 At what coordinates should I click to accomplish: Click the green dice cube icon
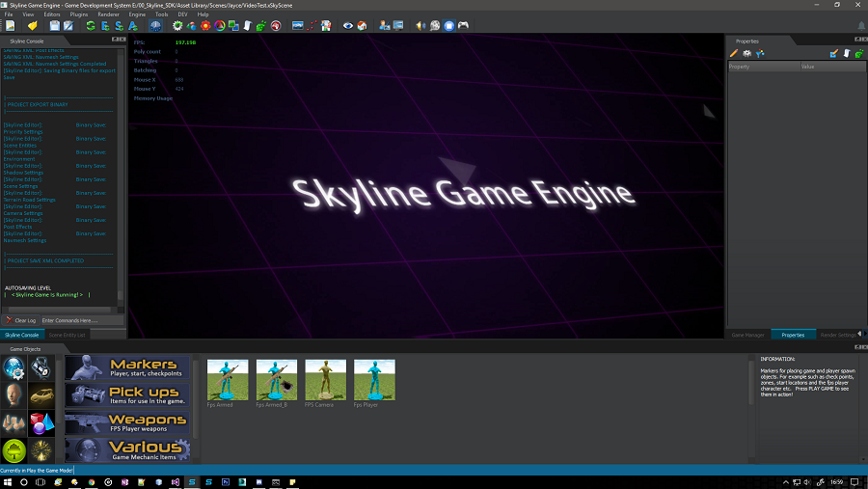pyautogui.click(x=261, y=25)
